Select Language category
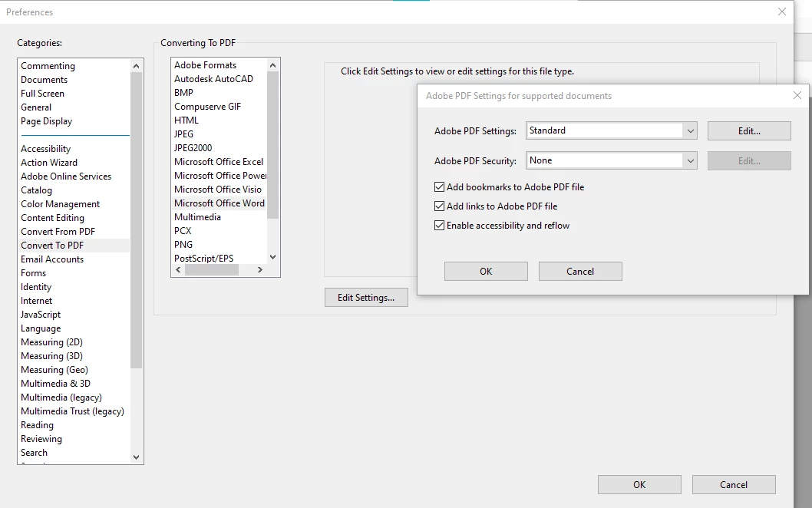 [41, 328]
